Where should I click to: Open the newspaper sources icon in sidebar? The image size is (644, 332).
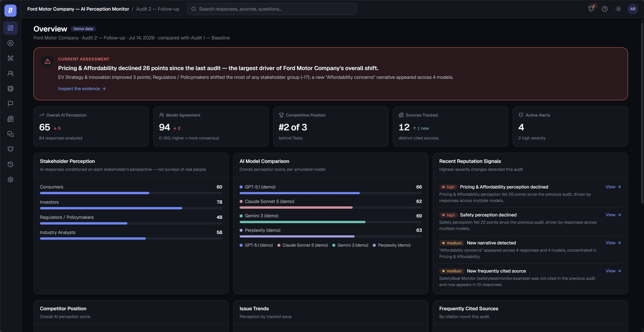point(10,119)
